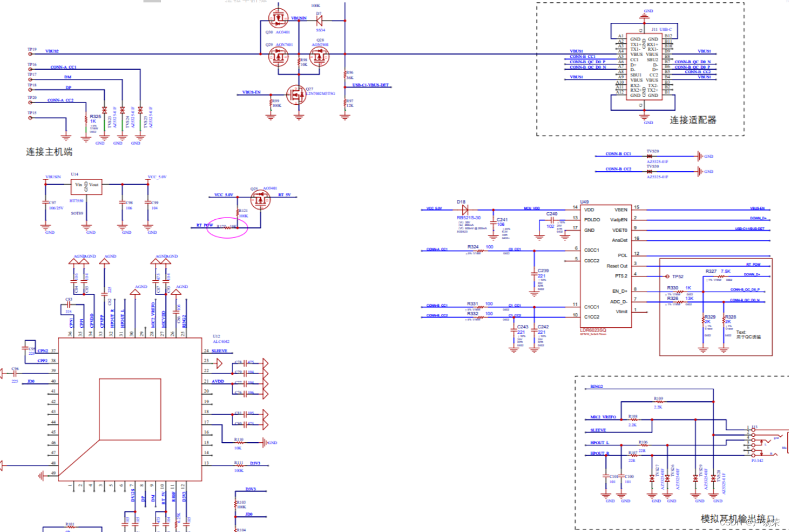Click resistor R96 36K
789x532 pixels.
pyautogui.click(x=346, y=75)
